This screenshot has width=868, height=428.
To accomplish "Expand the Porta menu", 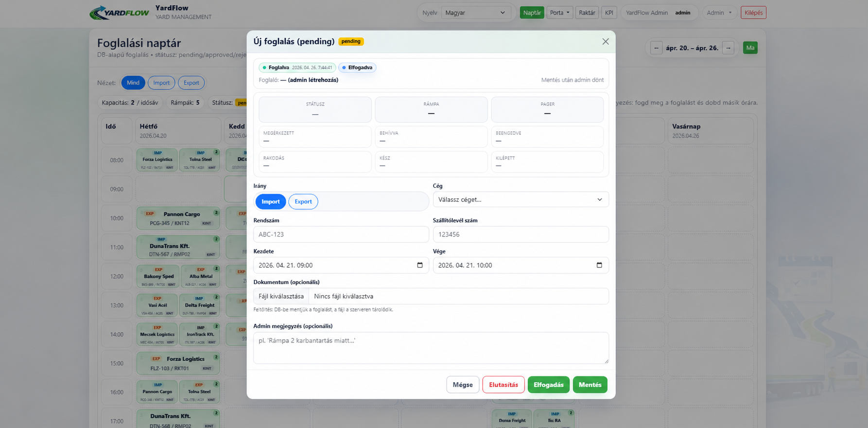I will (560, 13).
